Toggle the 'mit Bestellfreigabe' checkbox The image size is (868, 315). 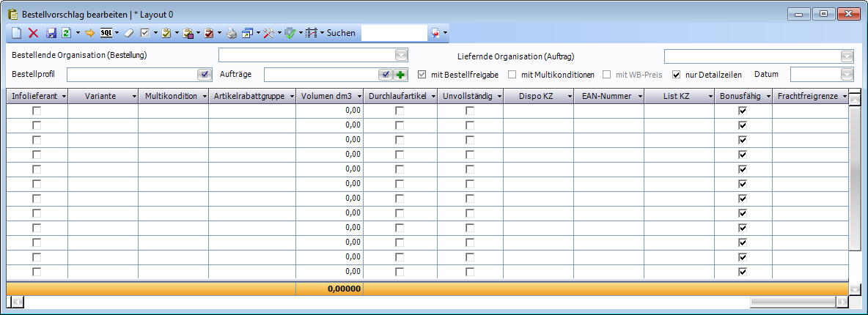click(422, 75)
